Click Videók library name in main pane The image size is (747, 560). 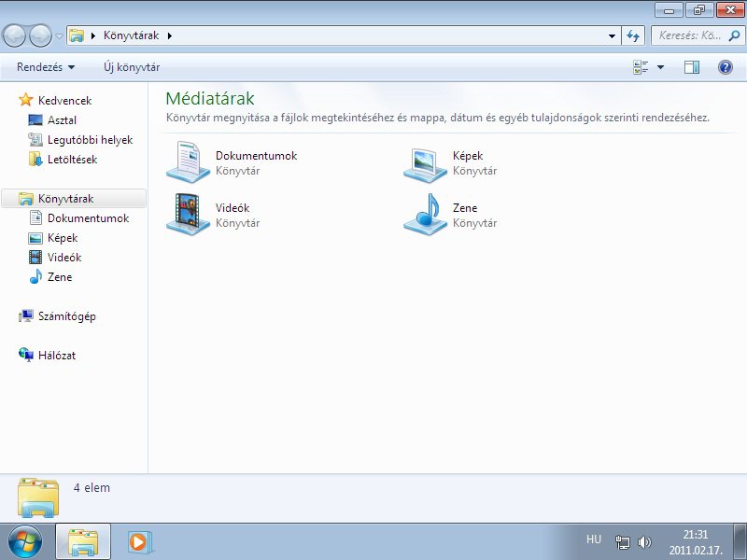(233, 208)
